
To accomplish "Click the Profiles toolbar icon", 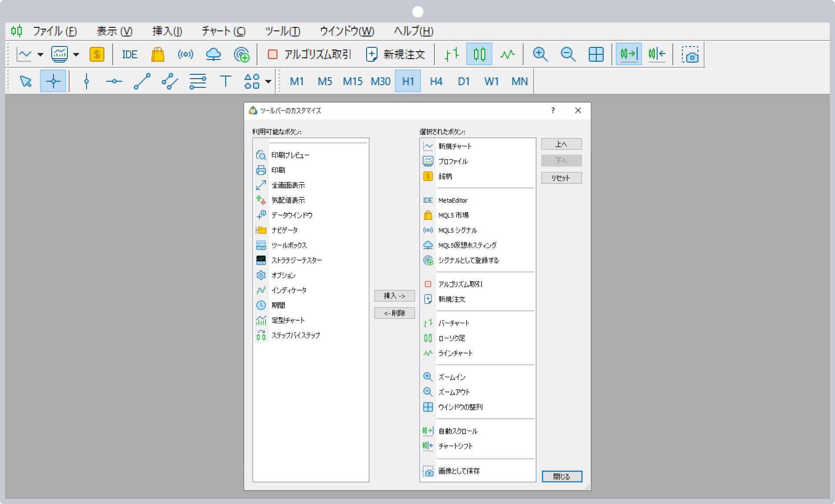I will pyautogui.click(x=60, y=54).
